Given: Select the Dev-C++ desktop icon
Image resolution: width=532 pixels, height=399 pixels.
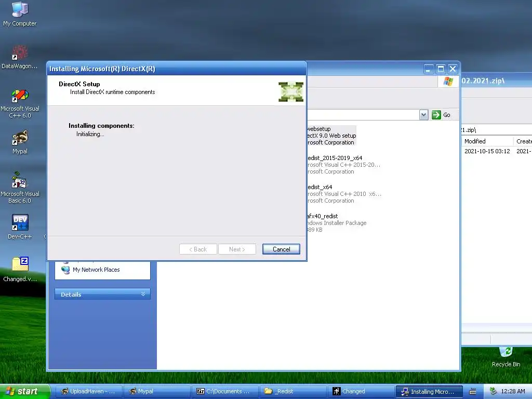Looking at the screenshot, I should coord(20,227).
